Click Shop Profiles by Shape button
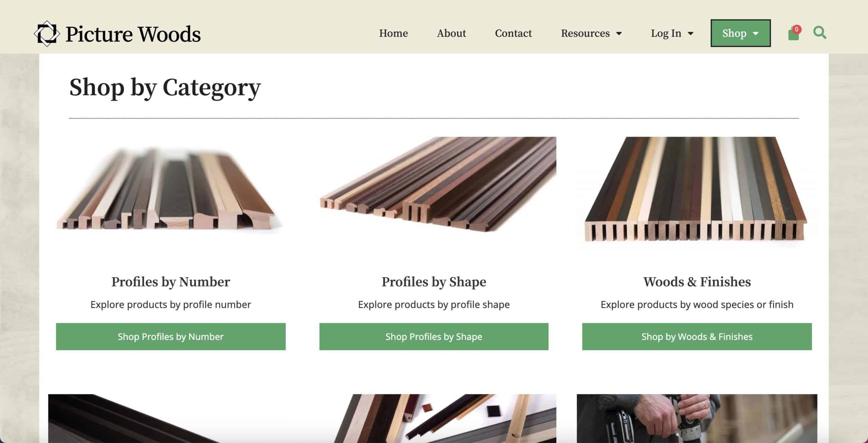Image resolution: width=868 pixels, height=443 pixels. pyautogui.click(x=434, y=336)
